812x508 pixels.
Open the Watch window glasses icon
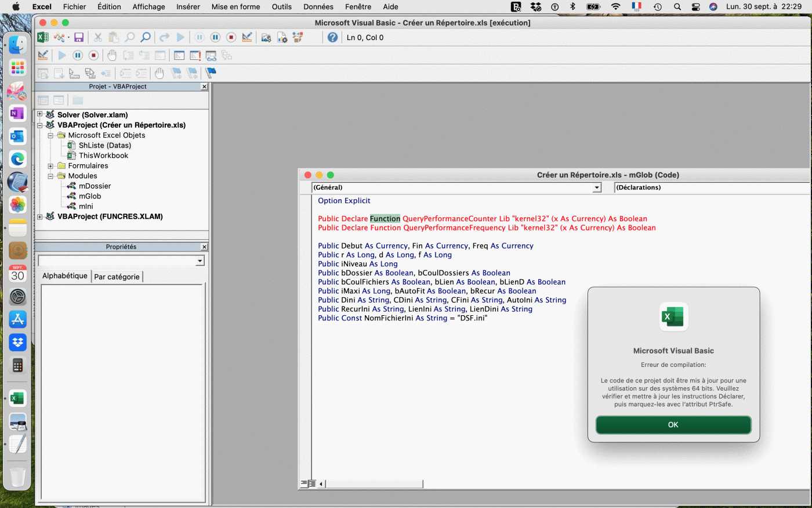click(211, 55)
